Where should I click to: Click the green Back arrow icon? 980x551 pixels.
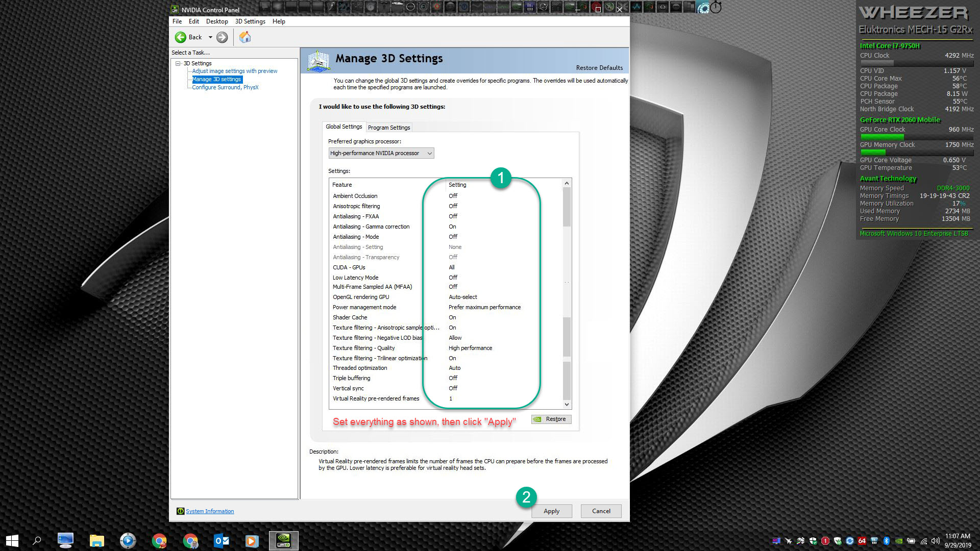pyautogui.click(x=181, y=37)
